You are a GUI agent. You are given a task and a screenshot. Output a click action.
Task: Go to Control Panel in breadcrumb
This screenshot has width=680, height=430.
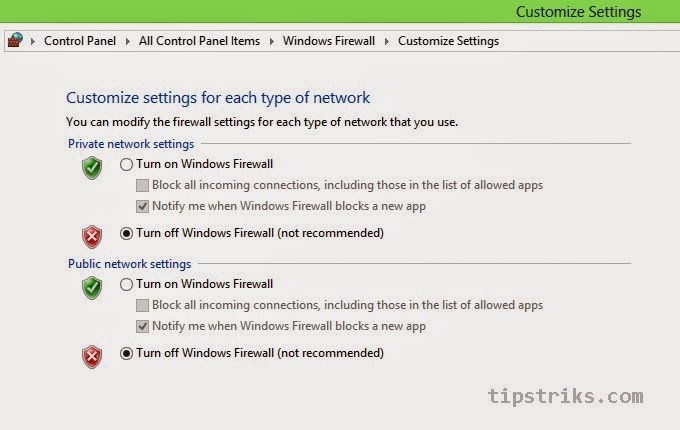[80, 41]
